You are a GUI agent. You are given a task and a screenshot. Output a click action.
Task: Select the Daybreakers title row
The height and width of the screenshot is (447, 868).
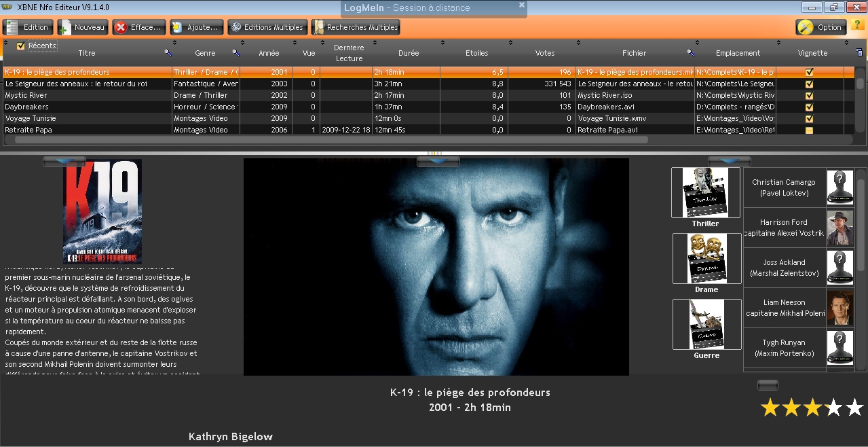point(88,107)
